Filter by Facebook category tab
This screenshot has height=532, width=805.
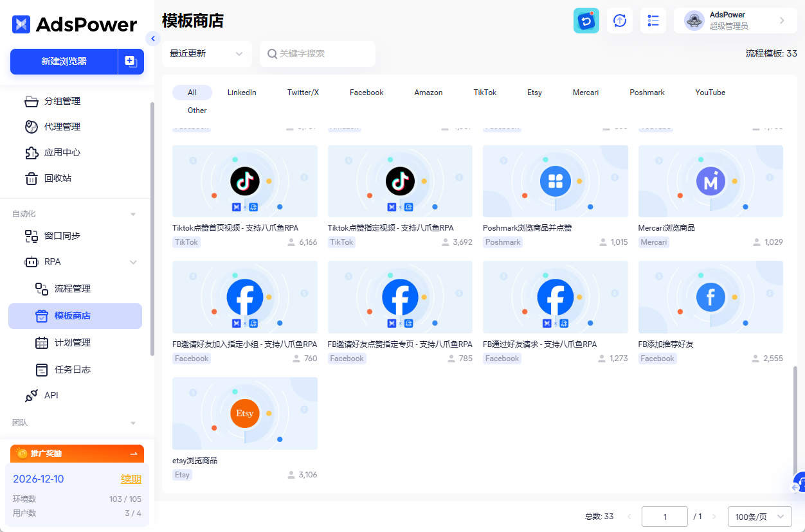pos(366,93)
